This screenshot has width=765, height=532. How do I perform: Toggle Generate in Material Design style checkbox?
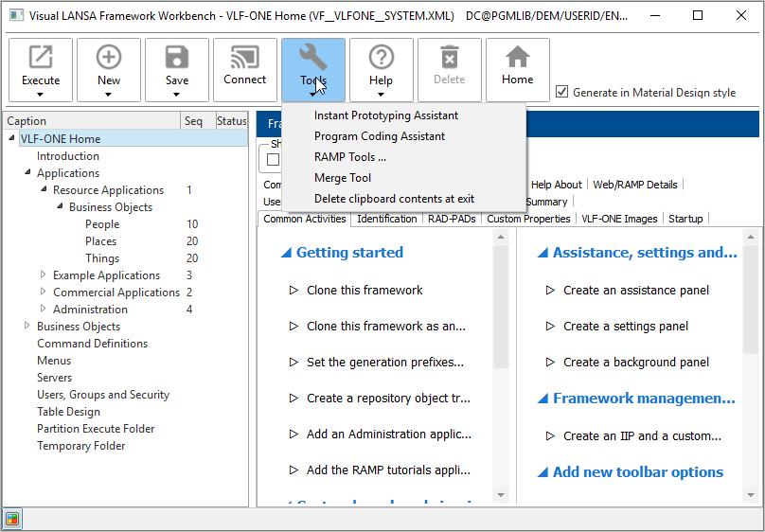pos(562,92)
